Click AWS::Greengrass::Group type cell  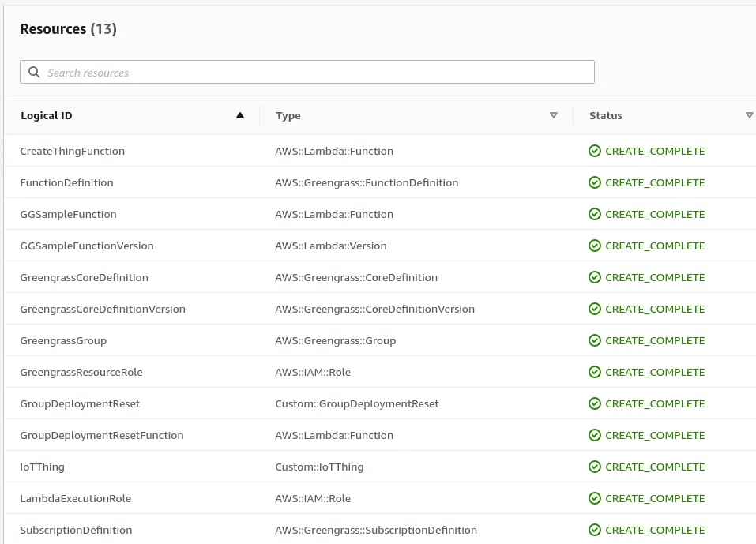coord(336,340)
